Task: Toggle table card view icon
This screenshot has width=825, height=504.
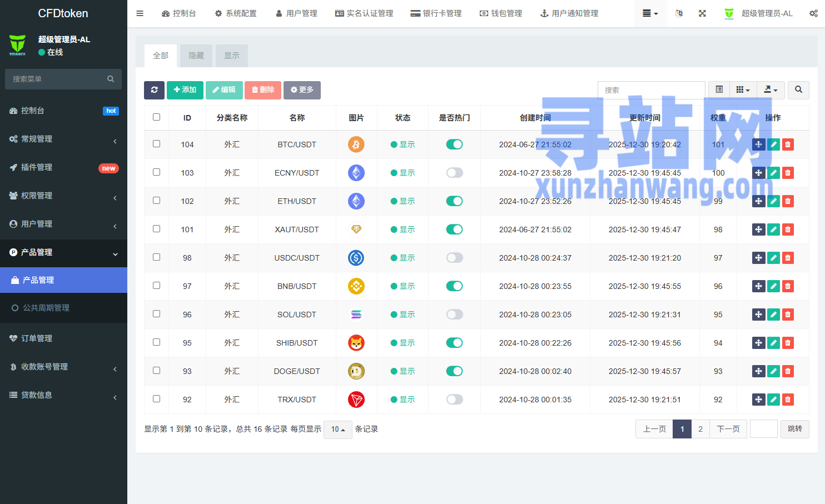Action: pos(719,90)
